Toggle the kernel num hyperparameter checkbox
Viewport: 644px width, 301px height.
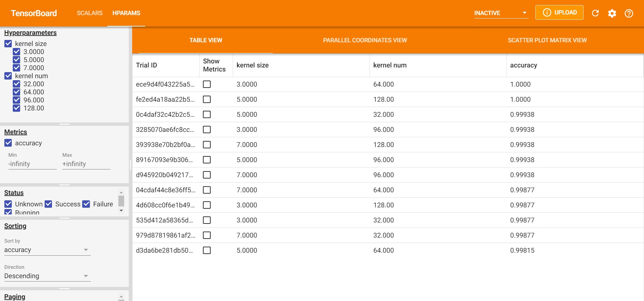point(8,76)
